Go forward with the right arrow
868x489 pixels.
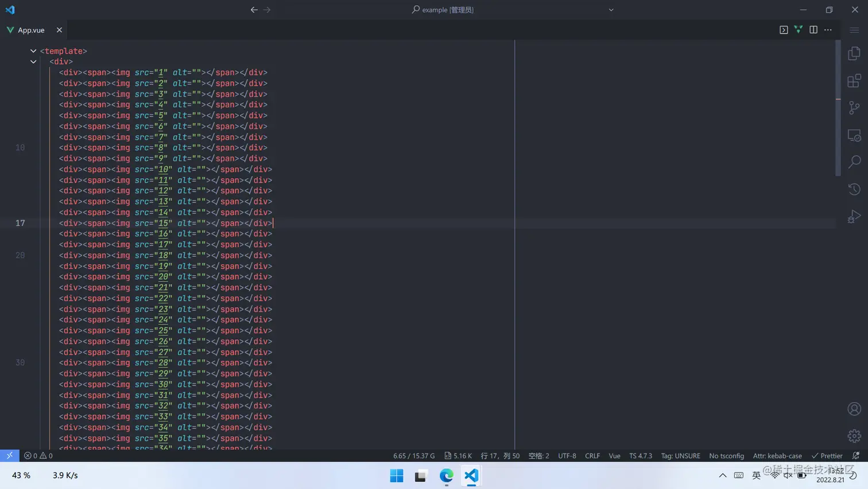(x=267, y=10)
